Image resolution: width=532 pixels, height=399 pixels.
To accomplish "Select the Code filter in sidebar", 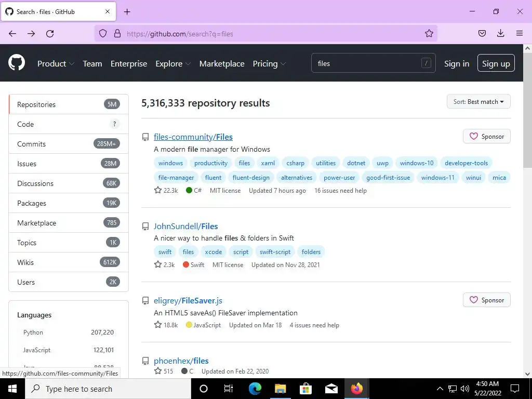I will pos(69,124).
